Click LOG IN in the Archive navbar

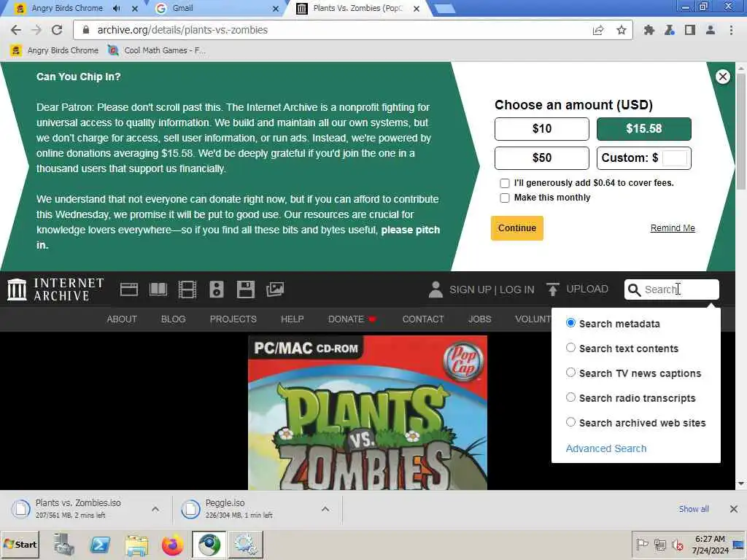(x=517, y=289)
